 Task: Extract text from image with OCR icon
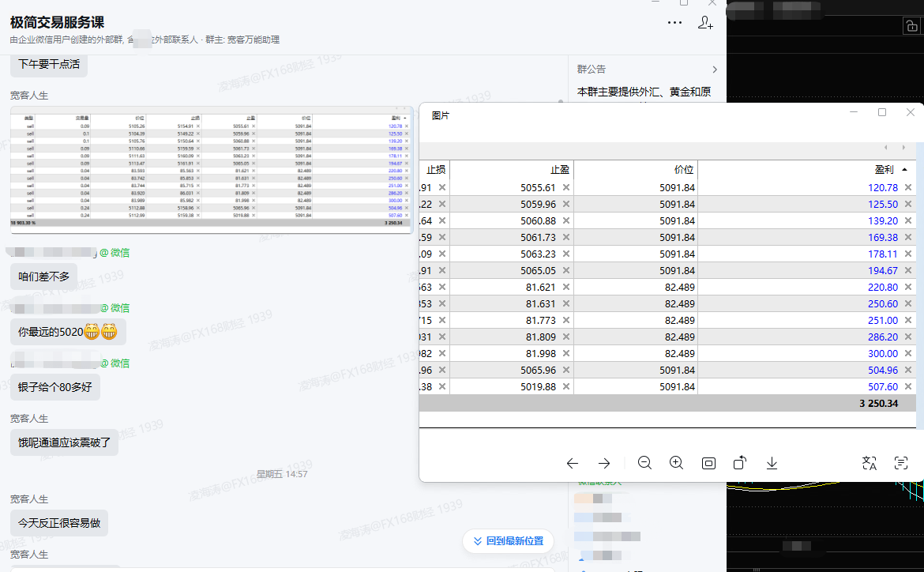[x=901, y=464]
